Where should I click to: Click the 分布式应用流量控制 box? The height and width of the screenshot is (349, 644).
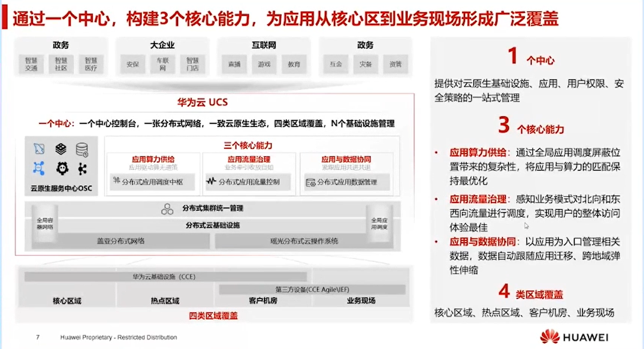point(248,182)
